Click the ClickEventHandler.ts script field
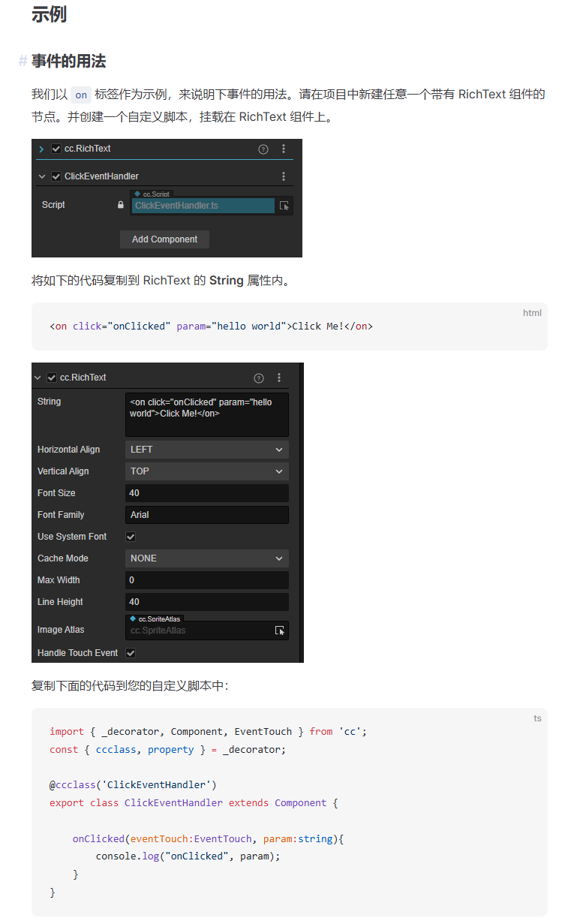The image size is (565, 924). (x=203, y=206)
